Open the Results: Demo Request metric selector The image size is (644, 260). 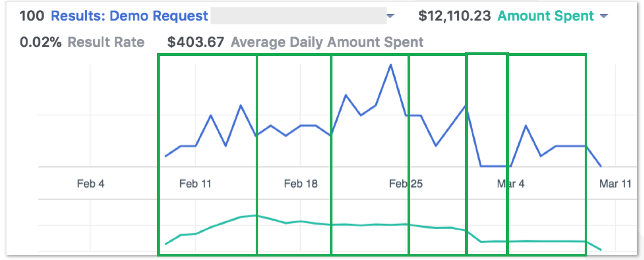[129, 16]
